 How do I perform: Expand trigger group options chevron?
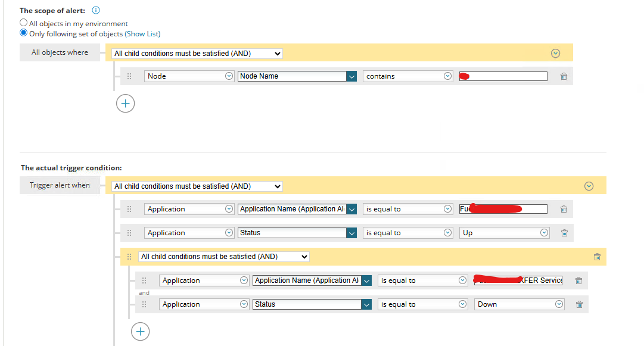point(589,186)
